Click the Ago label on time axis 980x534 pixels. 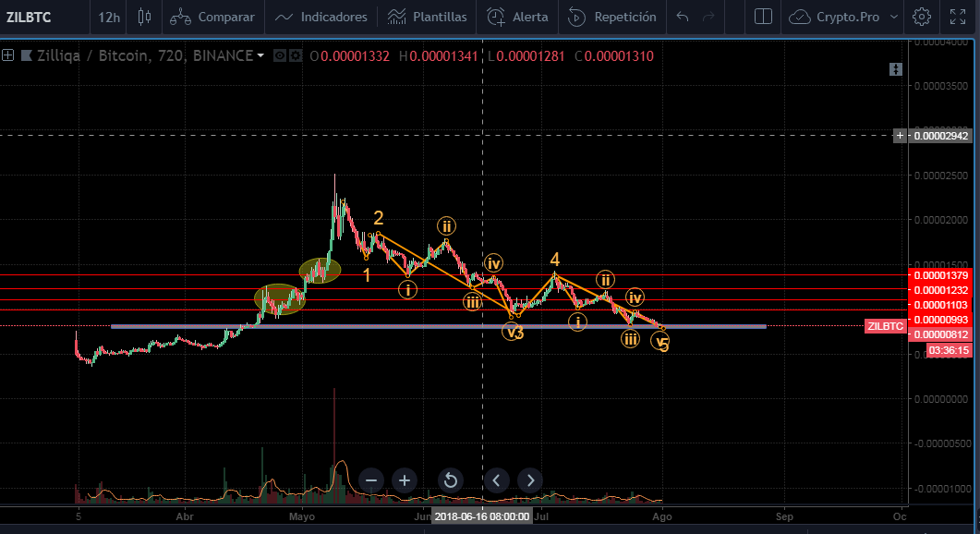(662, 516)
